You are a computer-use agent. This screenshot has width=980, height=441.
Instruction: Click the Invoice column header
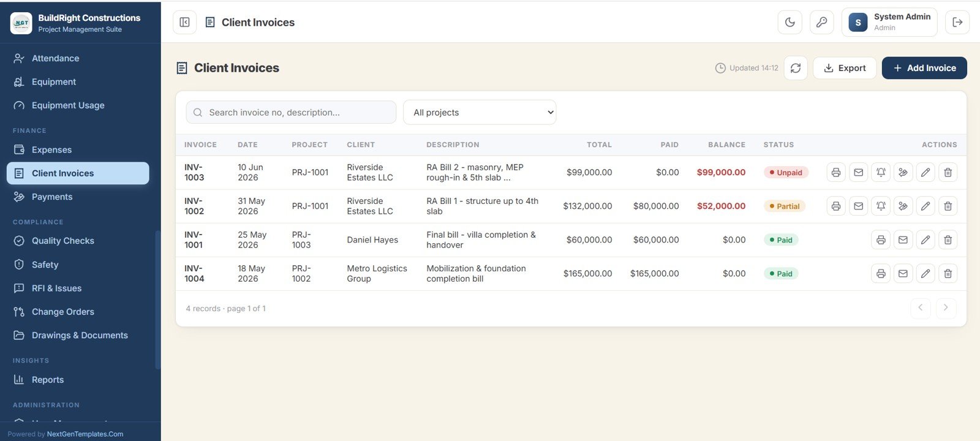pos(200,145)
